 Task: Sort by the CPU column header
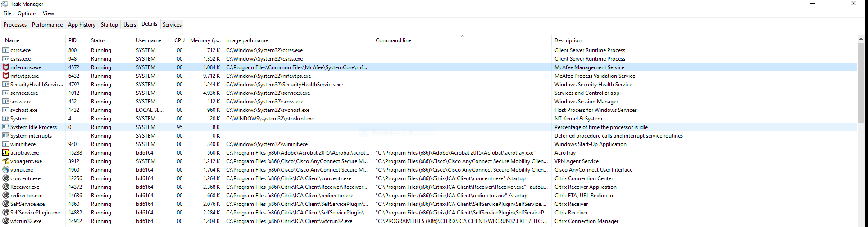click(x=178, y=40)
